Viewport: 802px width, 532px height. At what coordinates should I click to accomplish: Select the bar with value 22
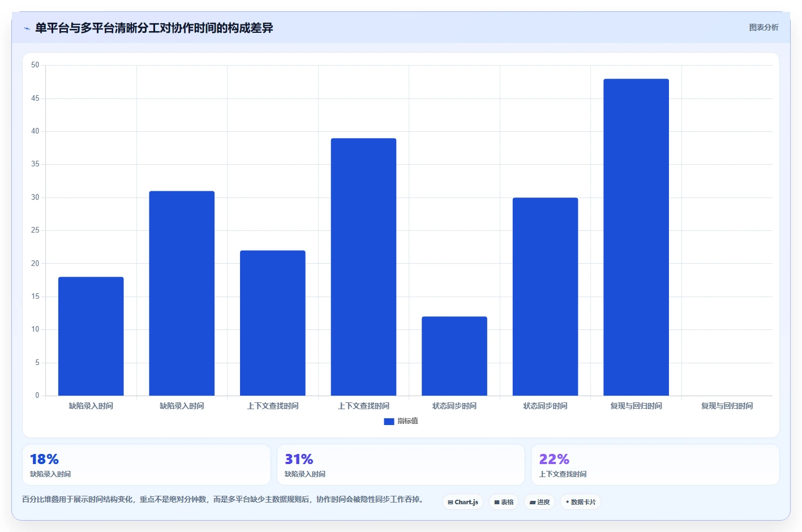click(273, 323)
